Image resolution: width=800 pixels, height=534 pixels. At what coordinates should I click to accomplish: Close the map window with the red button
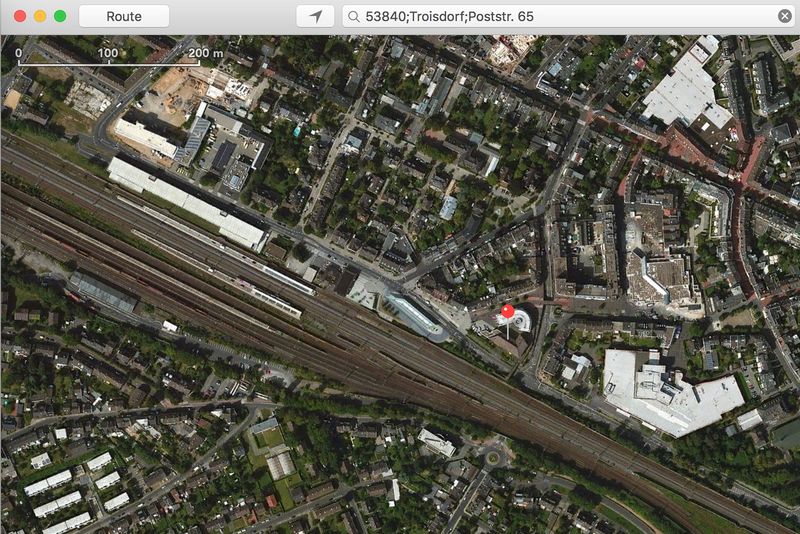point(20,16)
